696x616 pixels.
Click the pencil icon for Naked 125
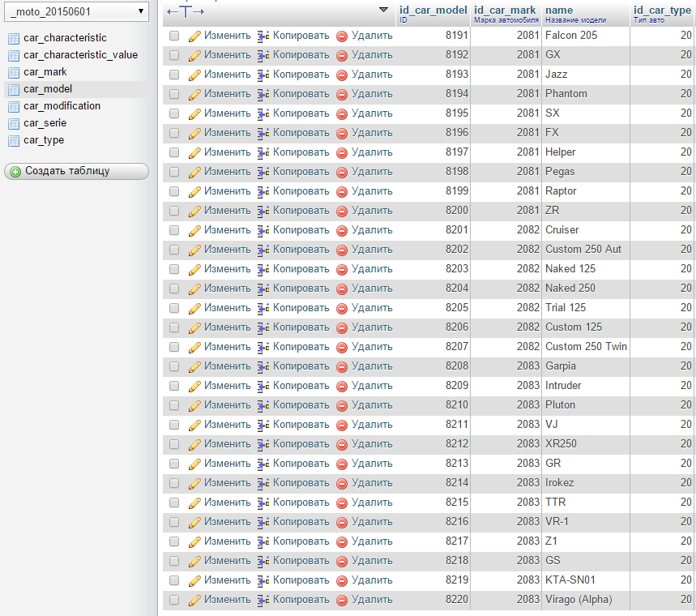[x=194, y=270]
